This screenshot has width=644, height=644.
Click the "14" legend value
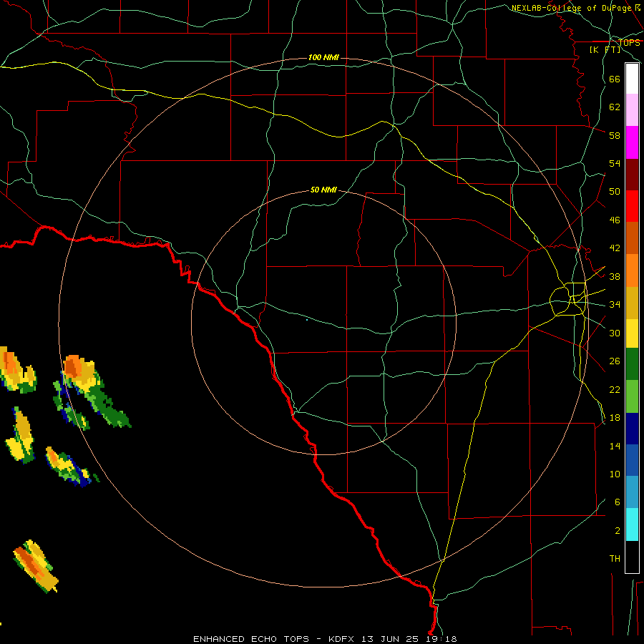click(x=615, y=446)
